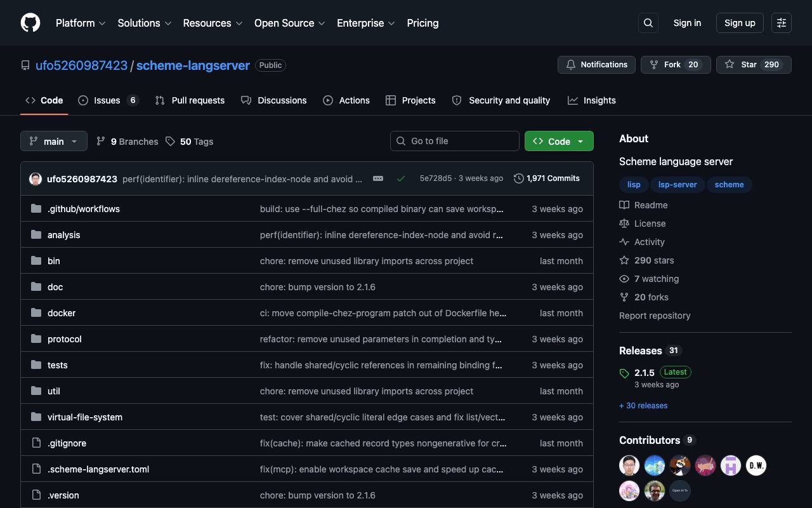Select the lsp-server topic tag
This screenshot has height=508, width=812.
pyautogui.click(x=678, y=185)
